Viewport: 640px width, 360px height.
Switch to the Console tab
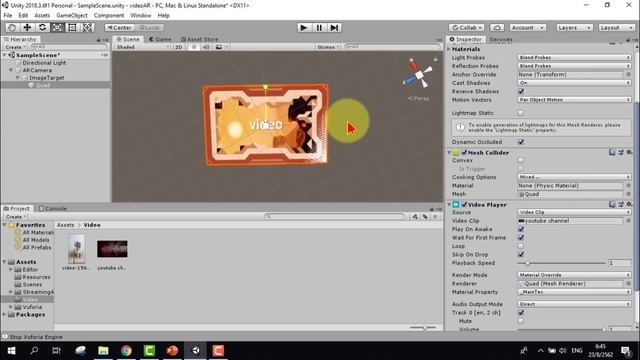click(x=53, y=209)
